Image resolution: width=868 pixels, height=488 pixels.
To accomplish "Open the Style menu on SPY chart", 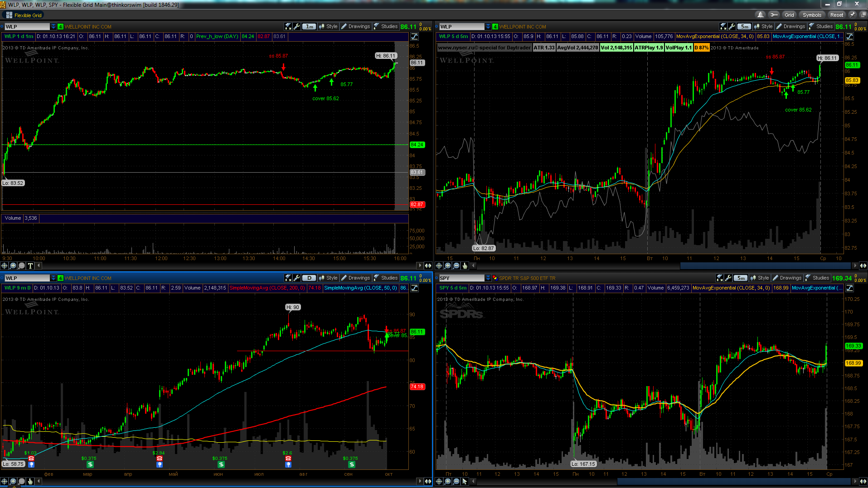I will 760,278.
